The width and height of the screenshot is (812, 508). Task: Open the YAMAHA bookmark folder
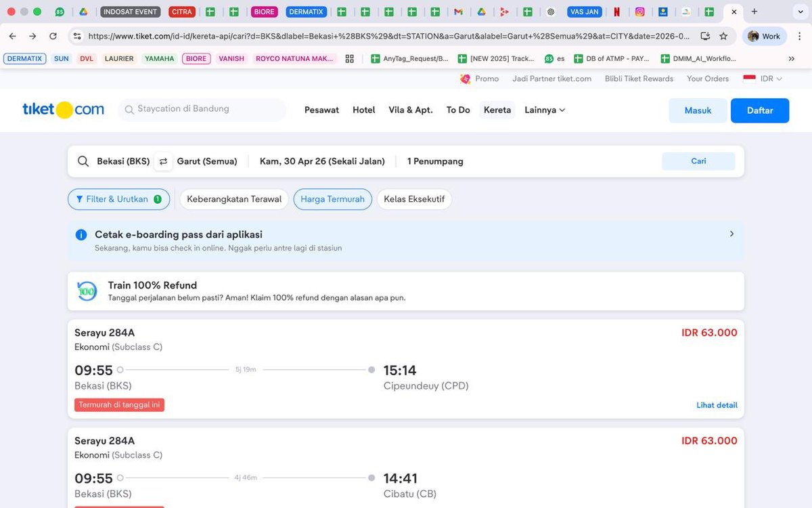click(x=159, y=59)
